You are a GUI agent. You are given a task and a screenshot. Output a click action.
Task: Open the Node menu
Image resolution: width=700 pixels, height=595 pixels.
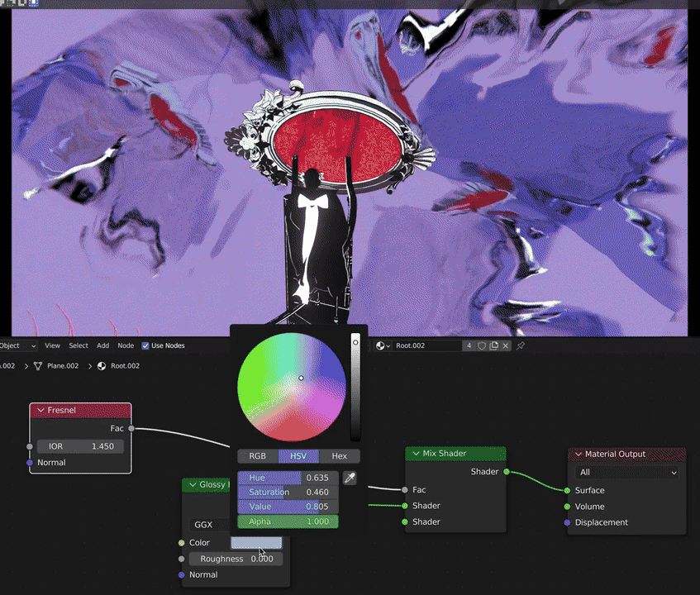click(x=126, y=345)
